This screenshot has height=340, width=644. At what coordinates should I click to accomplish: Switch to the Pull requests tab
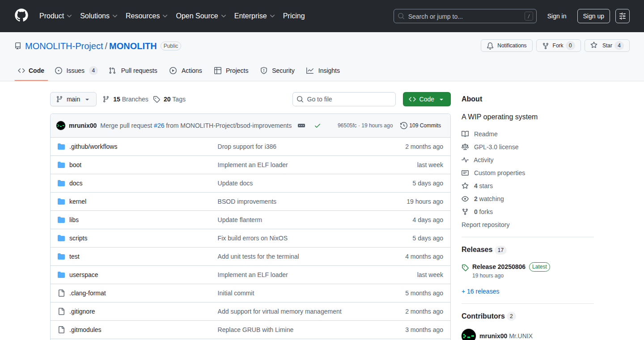click(133, 71)
